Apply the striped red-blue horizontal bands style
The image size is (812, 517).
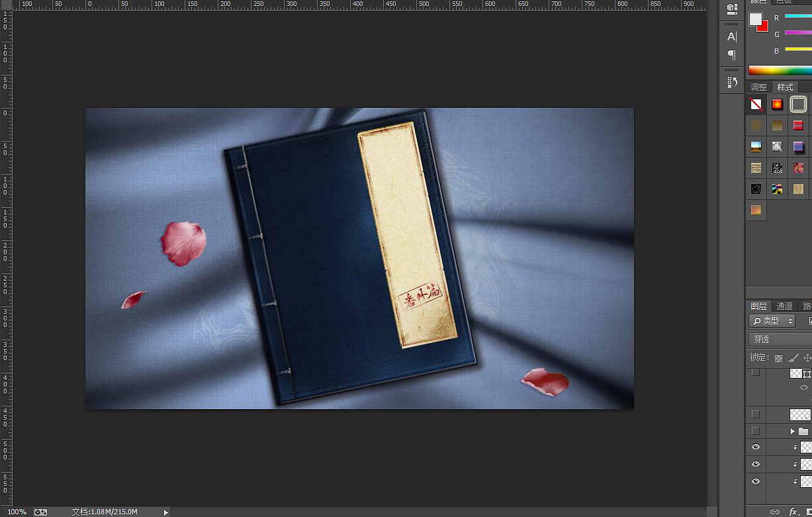[798, 125]
